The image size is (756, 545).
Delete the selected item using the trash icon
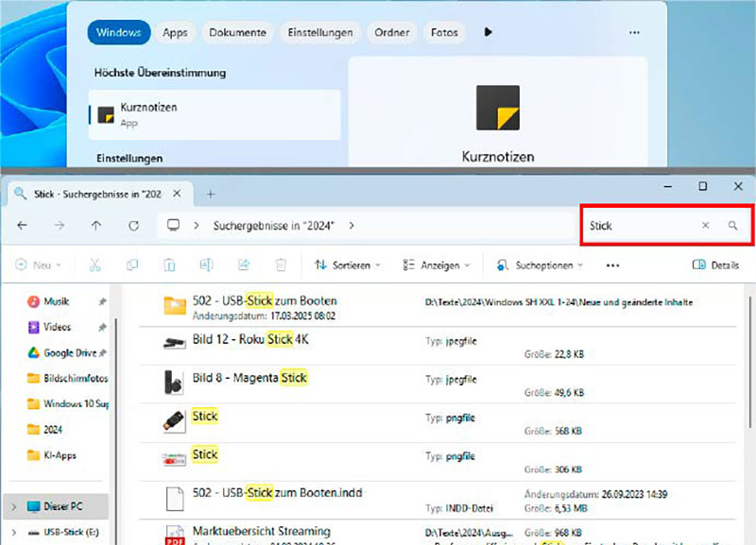pos(278,264)
